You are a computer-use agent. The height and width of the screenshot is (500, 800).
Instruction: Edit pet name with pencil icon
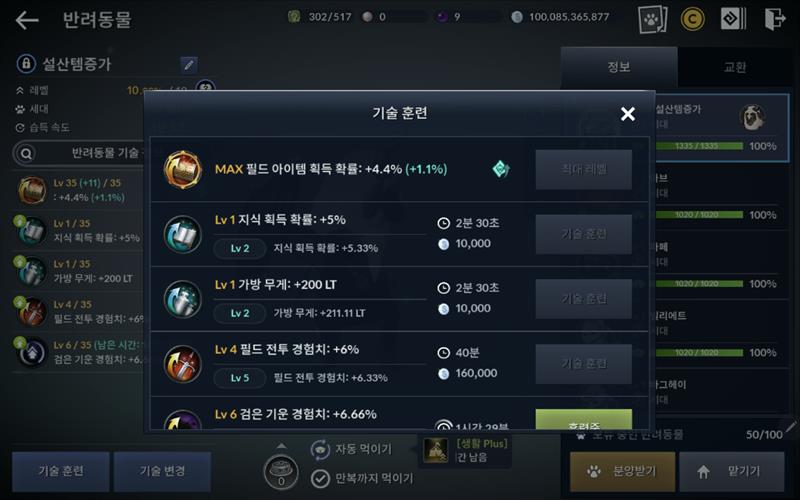(x=189, y=65)
